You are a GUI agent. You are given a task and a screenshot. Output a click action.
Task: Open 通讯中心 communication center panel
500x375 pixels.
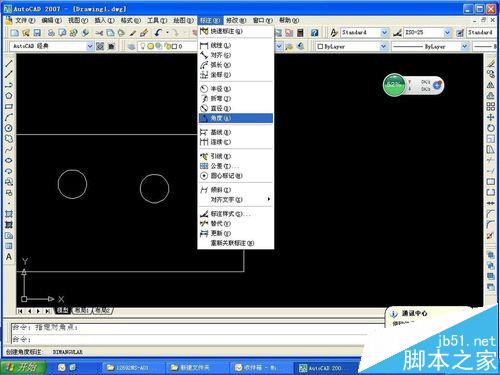[x=414, y=313]
